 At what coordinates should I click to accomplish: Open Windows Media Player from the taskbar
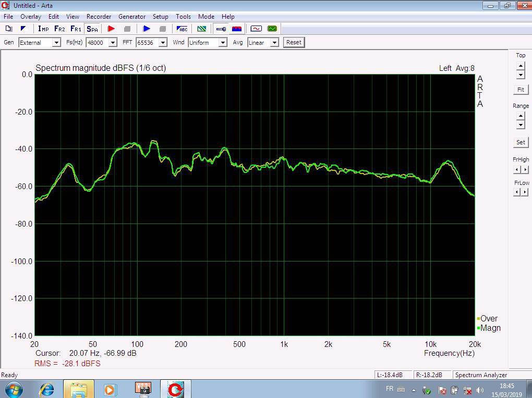110,390
